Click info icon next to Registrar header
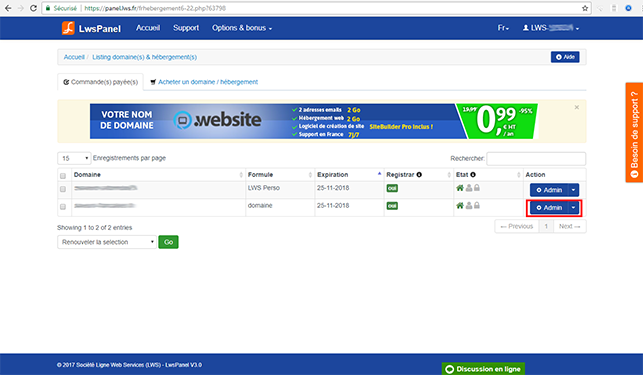 click(419, 174)
